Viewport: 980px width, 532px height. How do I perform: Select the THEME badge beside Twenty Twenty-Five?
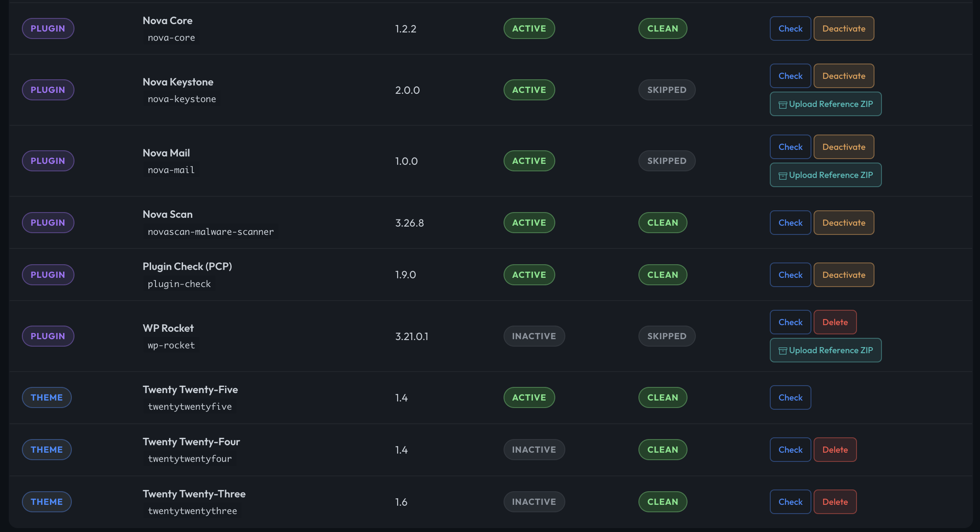tap(46, 397)
